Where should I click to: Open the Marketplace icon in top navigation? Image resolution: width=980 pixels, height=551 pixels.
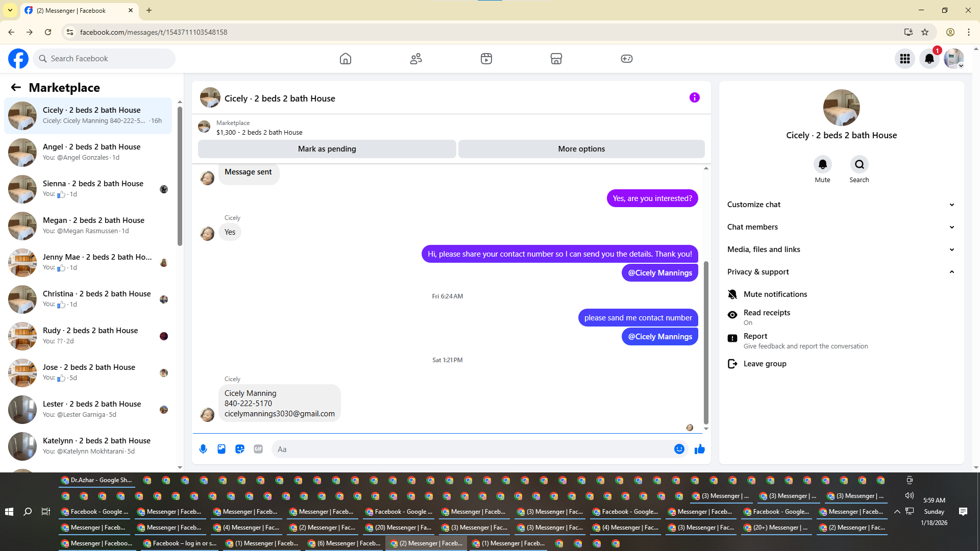point(556,59)
